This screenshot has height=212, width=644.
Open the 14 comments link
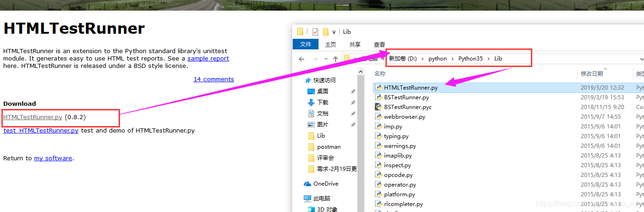[x=214, y=79]
